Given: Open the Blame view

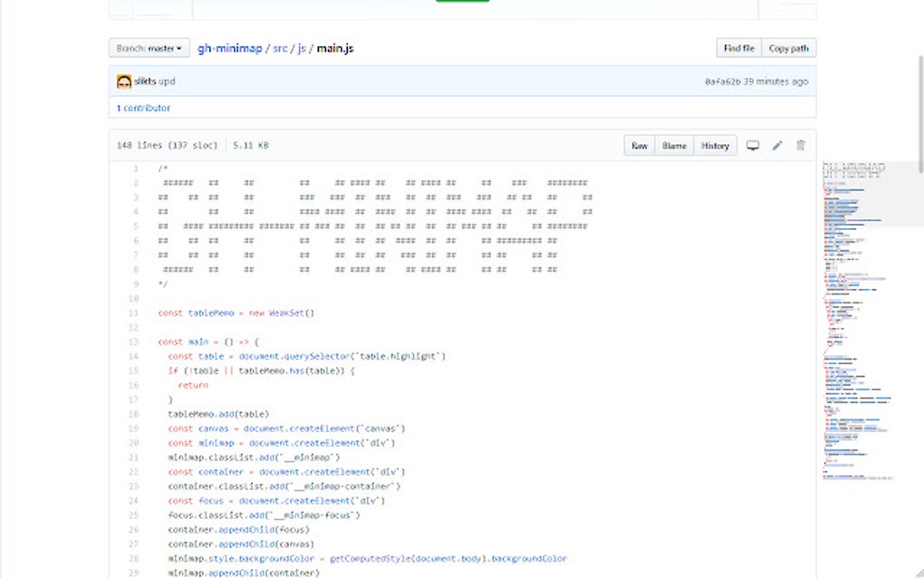Looking at the screenshot, I should [674, 146].
